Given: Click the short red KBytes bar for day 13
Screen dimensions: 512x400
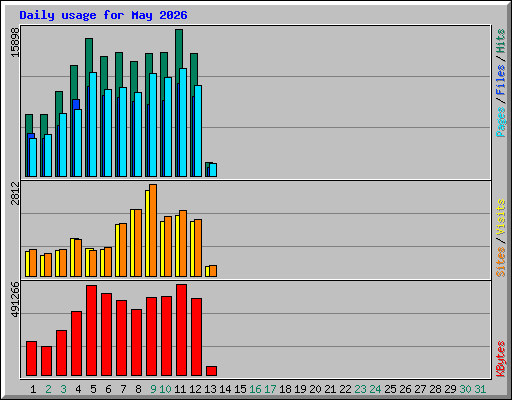Looking at the screenshot, I should pos(211,371).
